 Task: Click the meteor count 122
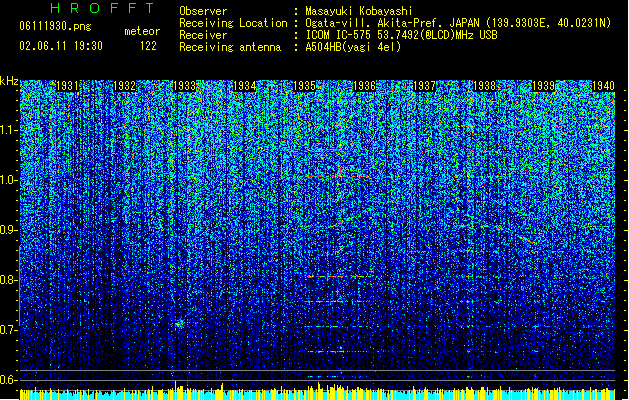pos(148,46)
